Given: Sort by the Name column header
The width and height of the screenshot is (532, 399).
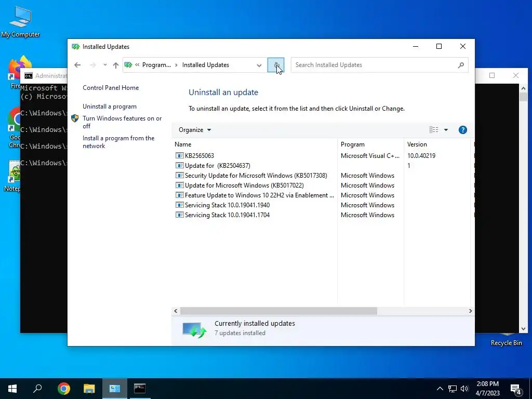Looking at the screenshot, I should pos(255,144).
